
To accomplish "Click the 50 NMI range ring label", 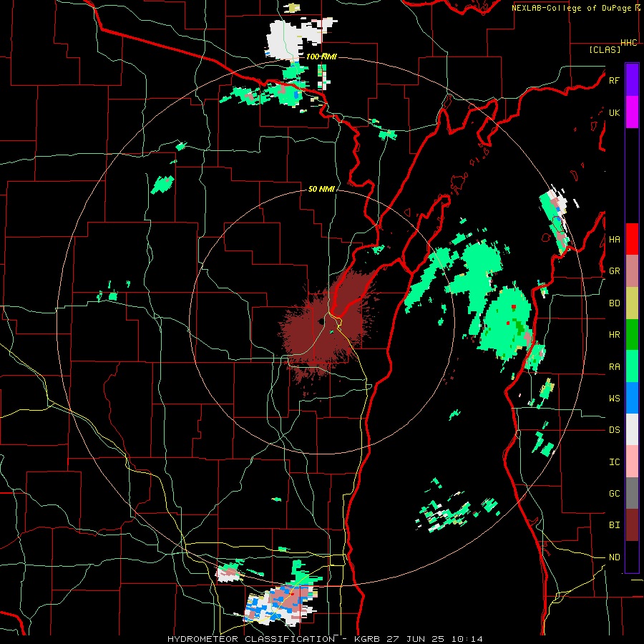I will (x=321, y=189).
